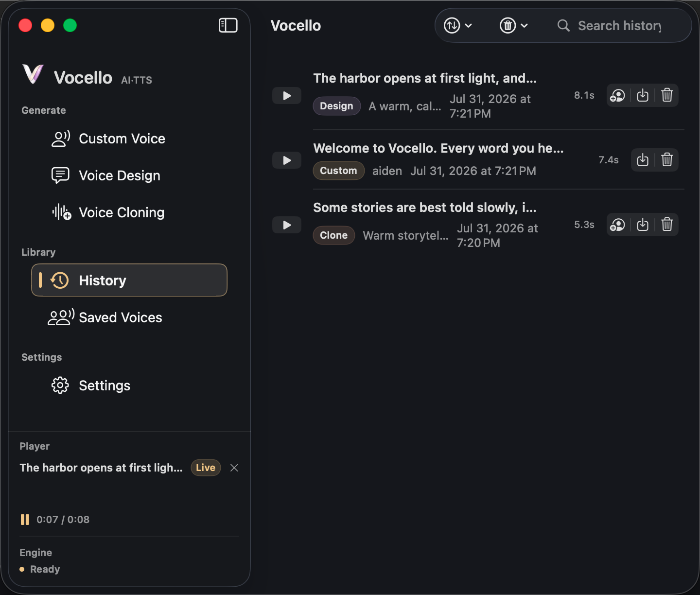Screen dimensions: 700x595
Task: Open Custom Voice in sidebar
Action: (x=129, y=139)
